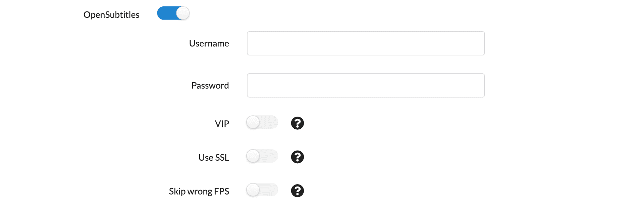This screenshot has width=644, height=204.
Task: Click the Password label text
Action: point(210,85)
